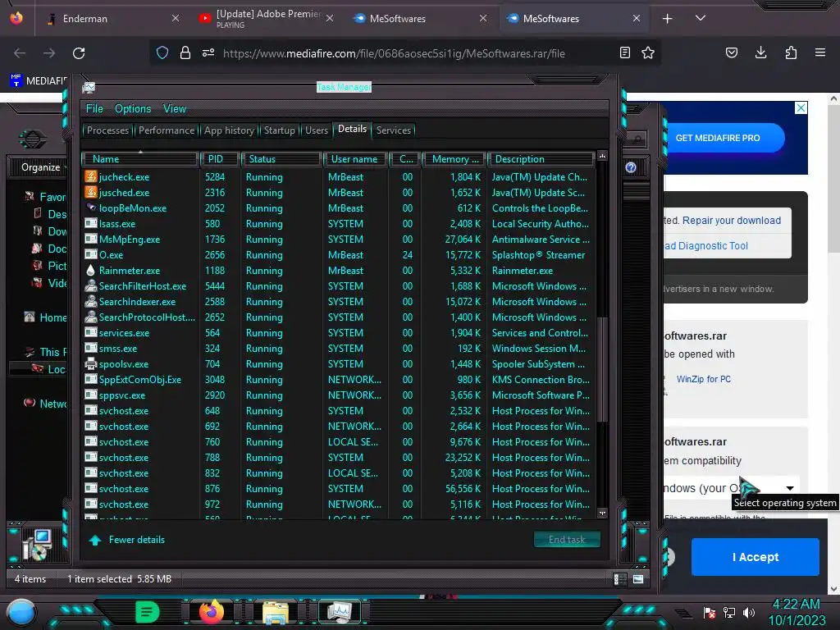Select O.exe Splashtop Streamer process
This screenshot has width=840, height=630.
click(x=337, y=255)
